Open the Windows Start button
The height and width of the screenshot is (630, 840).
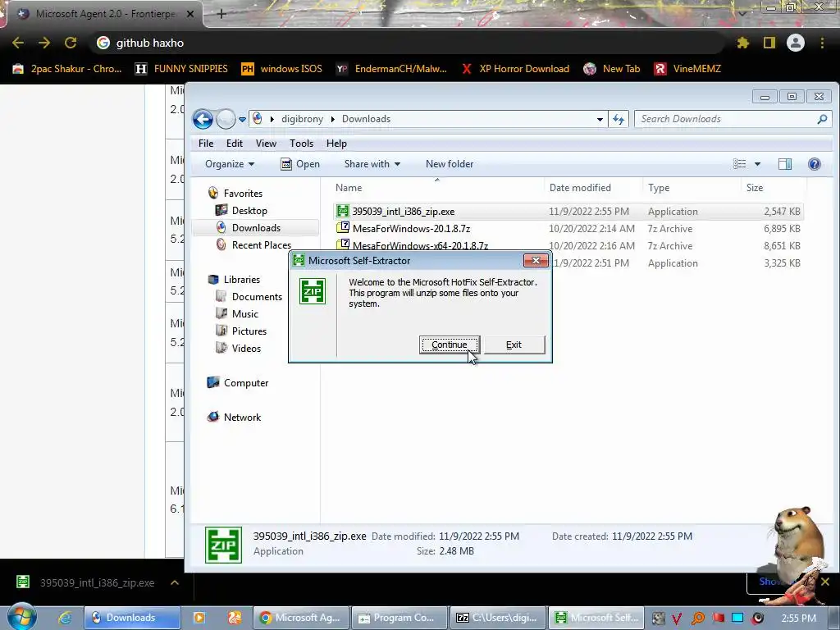21,618
